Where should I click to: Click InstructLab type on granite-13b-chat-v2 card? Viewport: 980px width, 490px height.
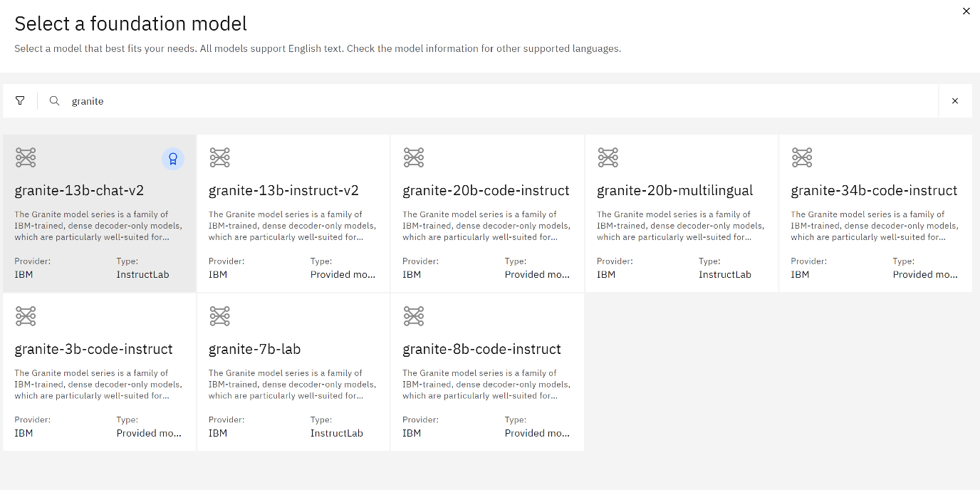(x=142, y=274)
